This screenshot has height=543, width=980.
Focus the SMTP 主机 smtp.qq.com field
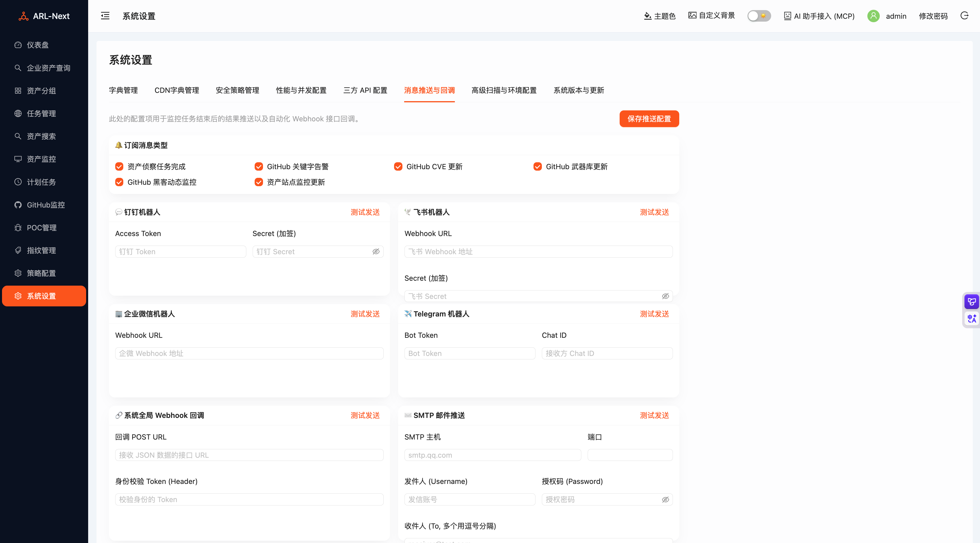point(493,455)
